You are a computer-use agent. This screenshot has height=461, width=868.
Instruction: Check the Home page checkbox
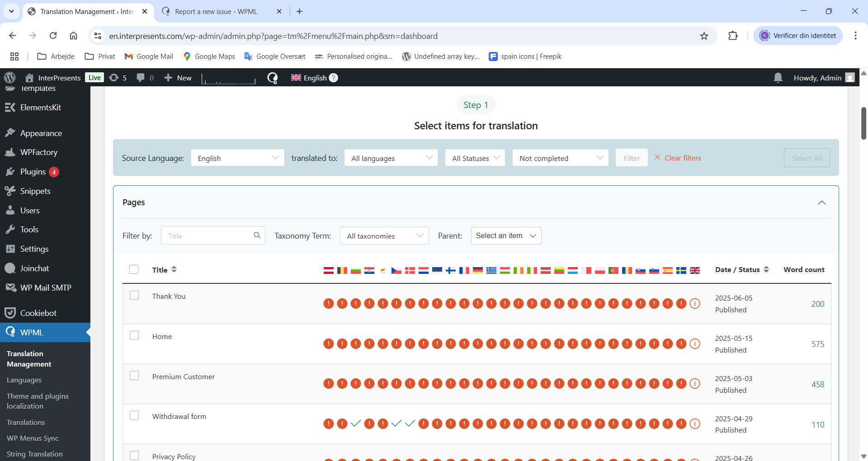[134, 335]
